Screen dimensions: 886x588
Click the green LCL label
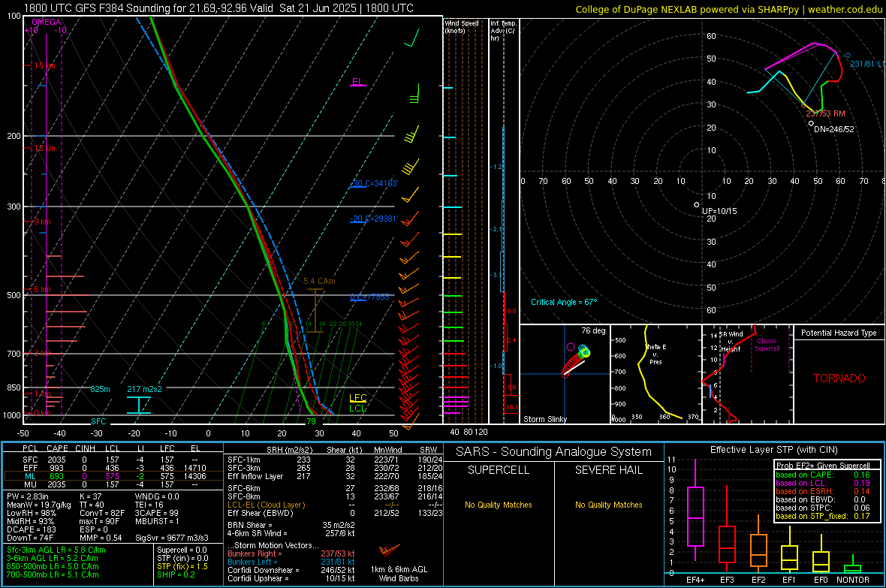[x=357, y=409]
